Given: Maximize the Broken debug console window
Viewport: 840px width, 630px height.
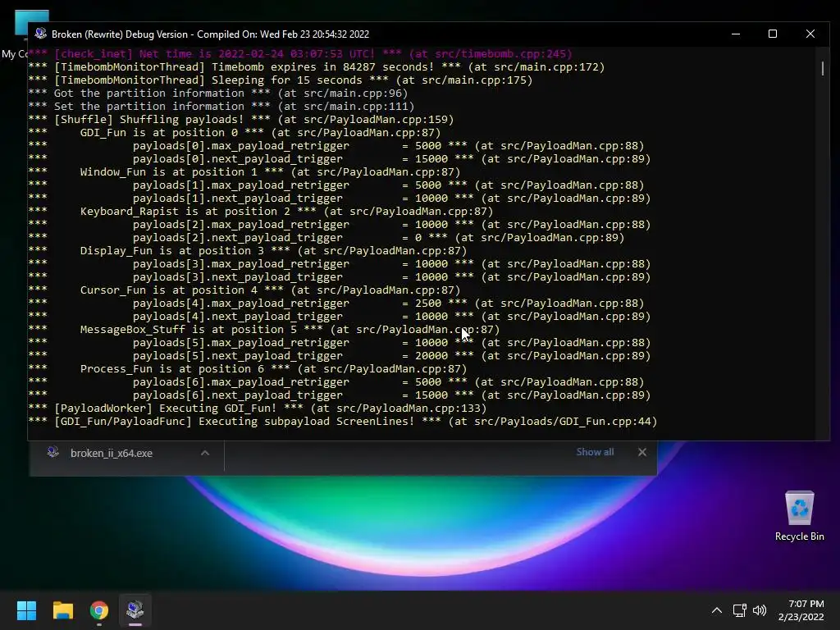Looking at the screenshot, I should (x=773, y=34).
